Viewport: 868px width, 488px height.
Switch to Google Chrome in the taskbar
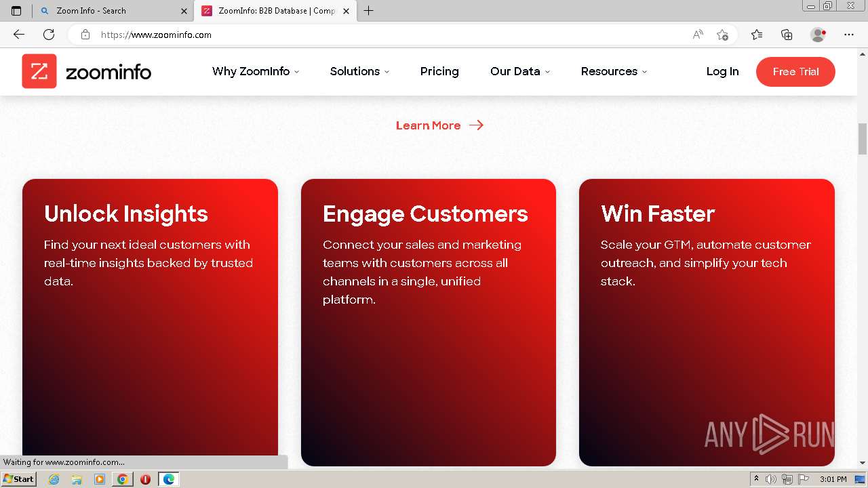point(122,479)
